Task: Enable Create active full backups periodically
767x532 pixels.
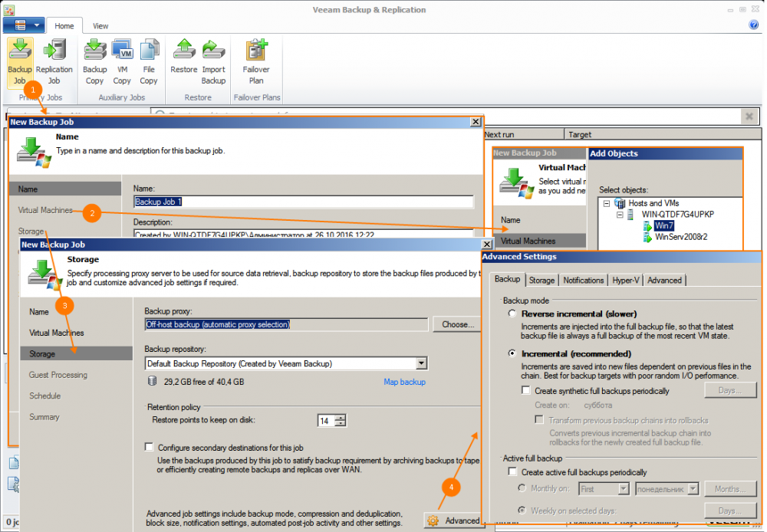Action: 512,471
